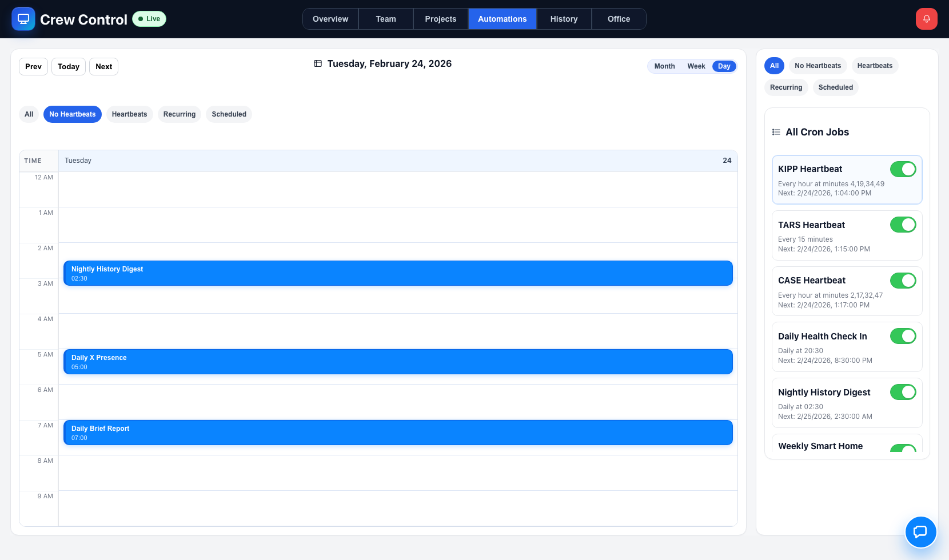Go to the Team page
The width and height of the screenshot is (949, 560).
point(385,18)
